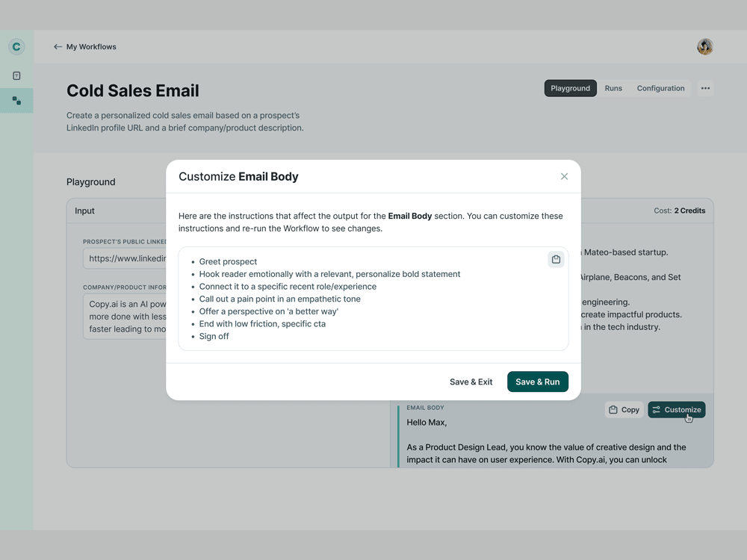747x560 pixels.
Task: Click 'Connect it to a specific recent role/experience'
Action: [288, 286]
